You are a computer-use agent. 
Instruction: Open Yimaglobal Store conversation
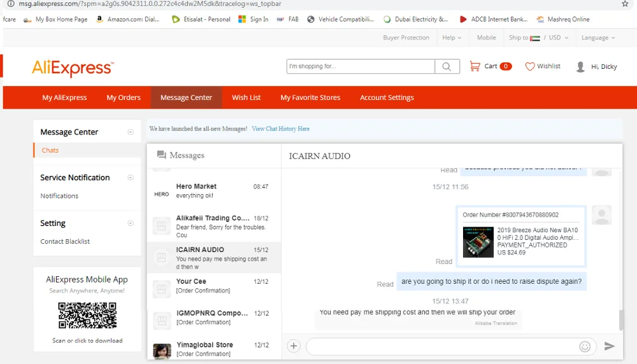(x=214, y=349)
